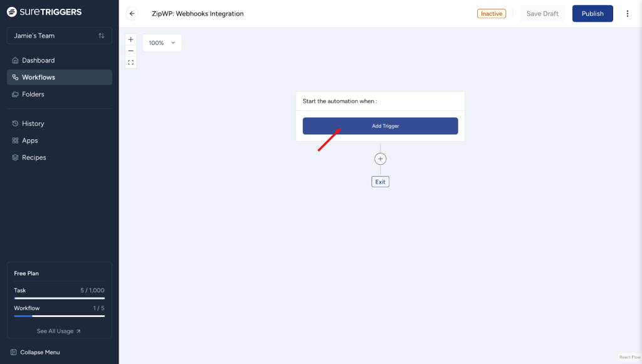Open the three-dot more options menu
Viewport: 642px width, 364px height.
pos(628,14)
